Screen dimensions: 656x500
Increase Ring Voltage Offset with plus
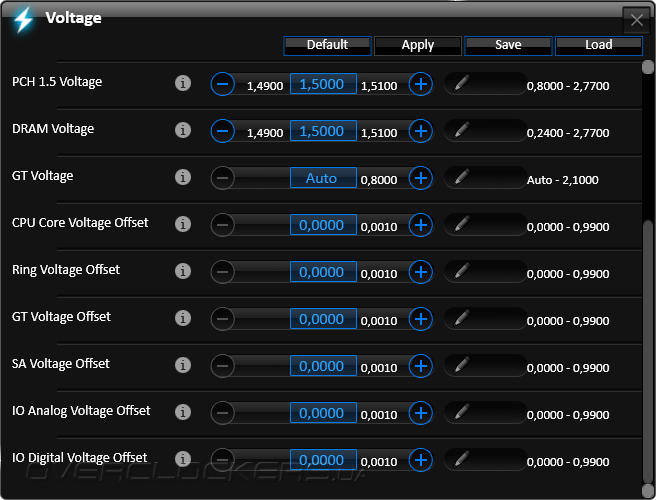click(421, 272)
